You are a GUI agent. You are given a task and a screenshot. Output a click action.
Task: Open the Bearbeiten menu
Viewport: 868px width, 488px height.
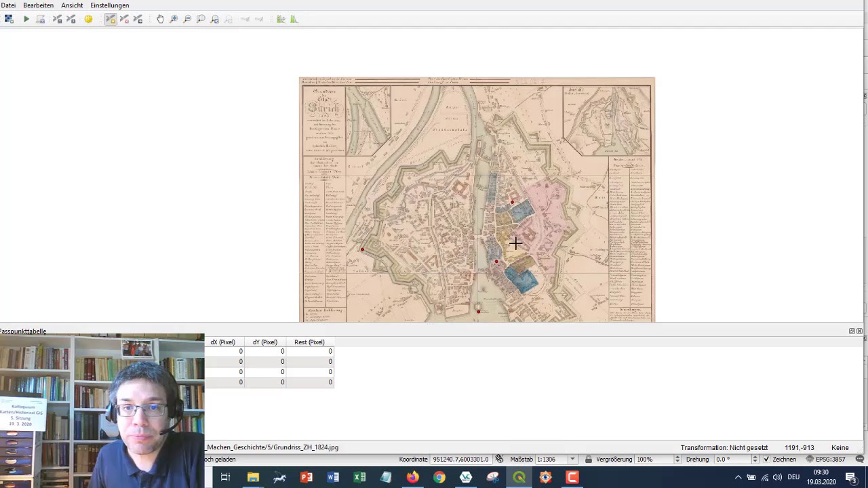[38, 5]
